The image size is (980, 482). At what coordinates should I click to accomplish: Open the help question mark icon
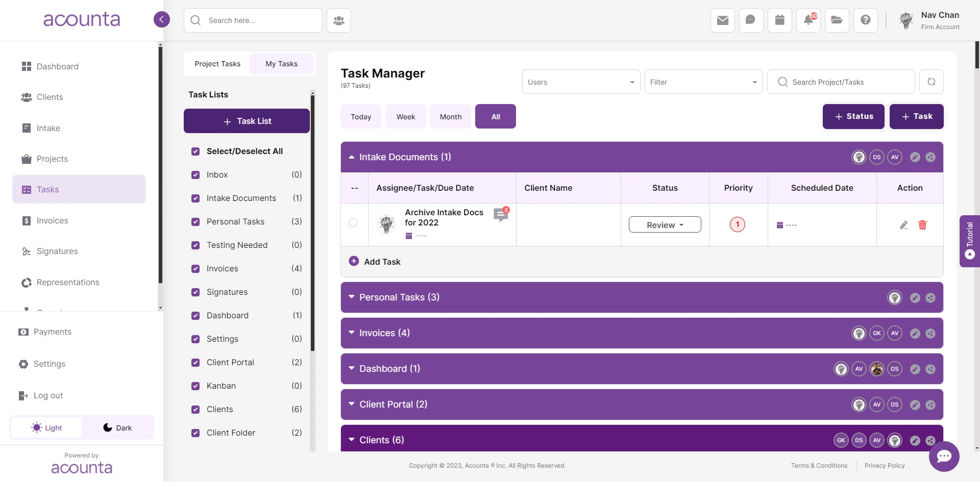[x=865, y=20]
